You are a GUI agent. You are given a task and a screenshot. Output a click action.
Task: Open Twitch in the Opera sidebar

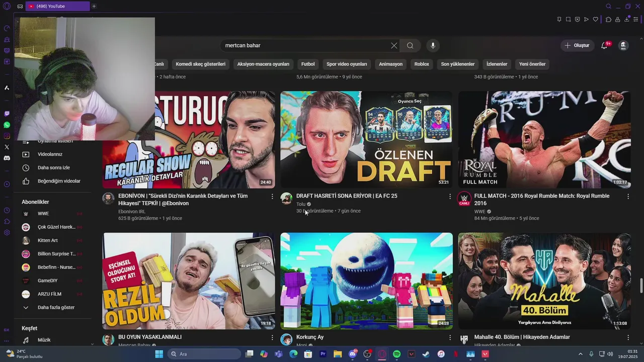[7, 114]
